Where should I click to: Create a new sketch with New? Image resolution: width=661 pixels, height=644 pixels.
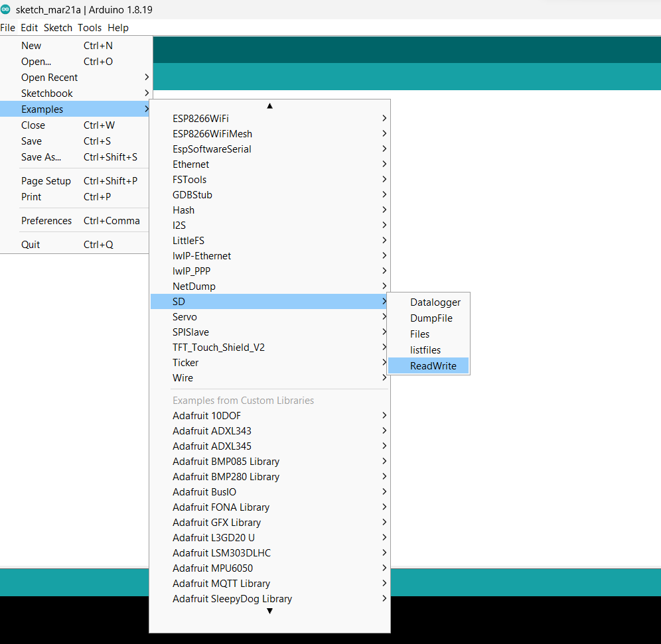(31, 45)
